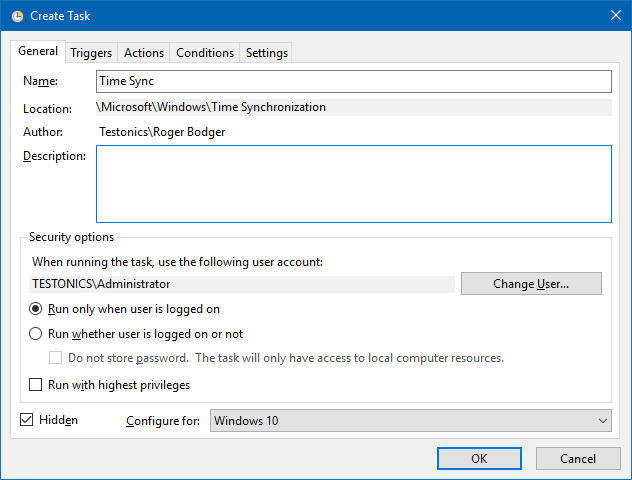This screenshot has height=480, width=632.
Task: Close the Create Task dialog
Action: [614, 15]
